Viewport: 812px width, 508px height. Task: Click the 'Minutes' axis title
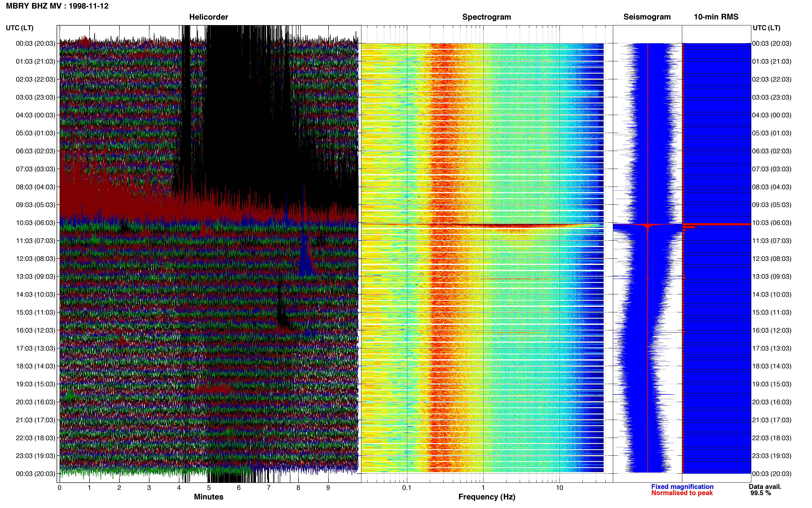coord(209,497)
